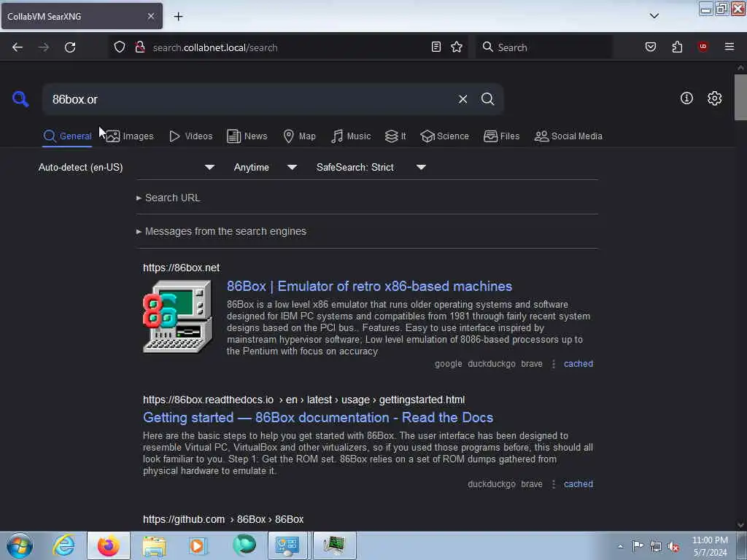Click the browser Back arrow
This screenshot has height=560, width=747.
[18, 47]
